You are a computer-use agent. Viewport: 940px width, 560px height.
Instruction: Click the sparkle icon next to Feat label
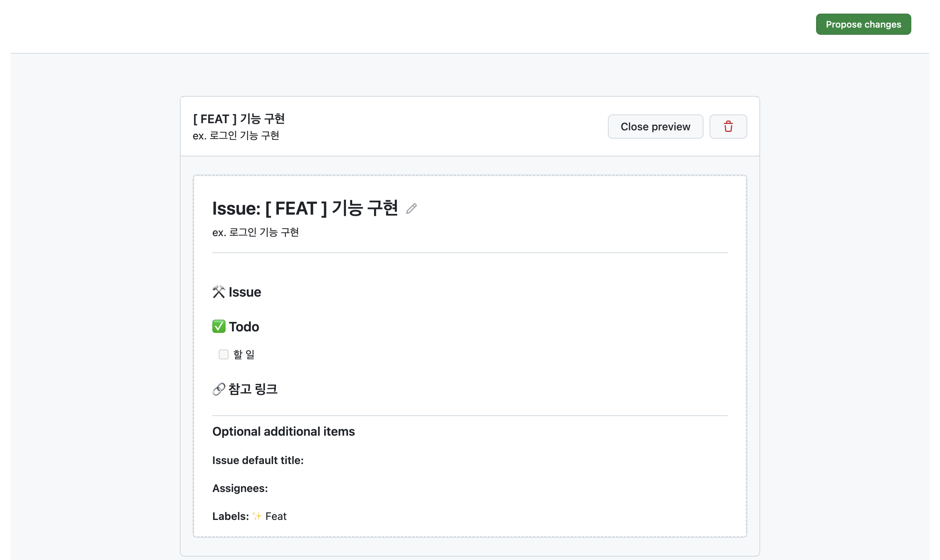tap(257, 516)
